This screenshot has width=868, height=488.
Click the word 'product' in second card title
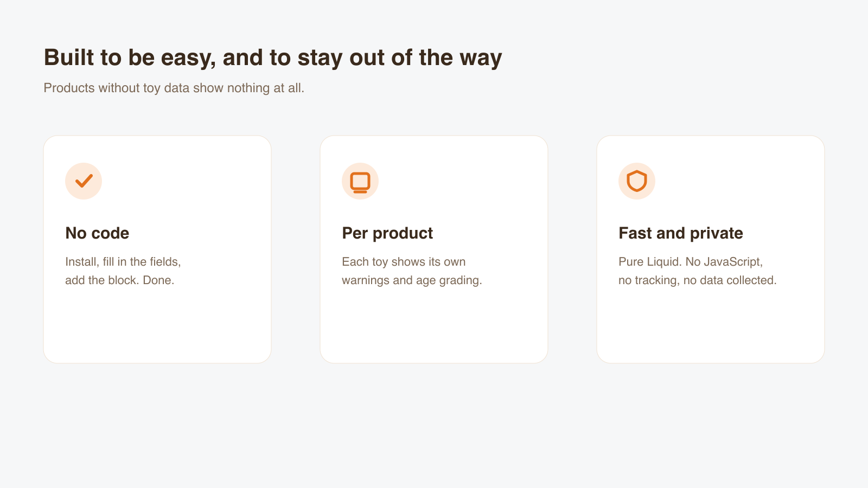click(x=403, y=233)
